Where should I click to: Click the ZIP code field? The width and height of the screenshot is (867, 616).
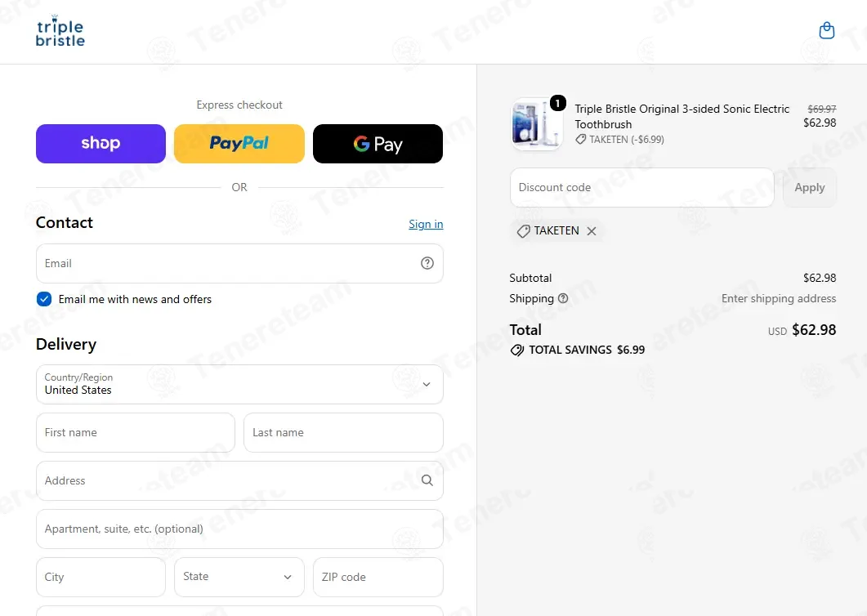tap(378, 577)
